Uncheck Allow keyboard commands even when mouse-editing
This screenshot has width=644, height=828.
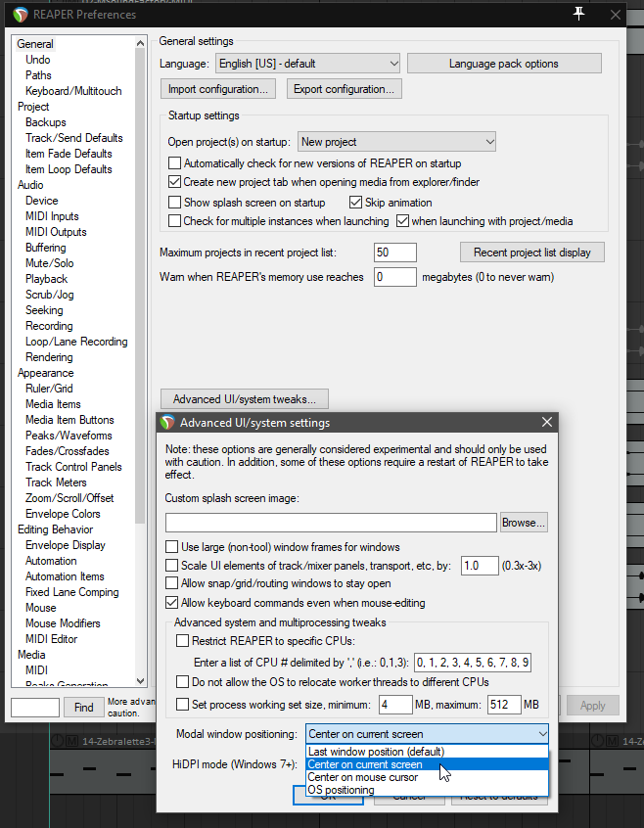click(172, 603)
